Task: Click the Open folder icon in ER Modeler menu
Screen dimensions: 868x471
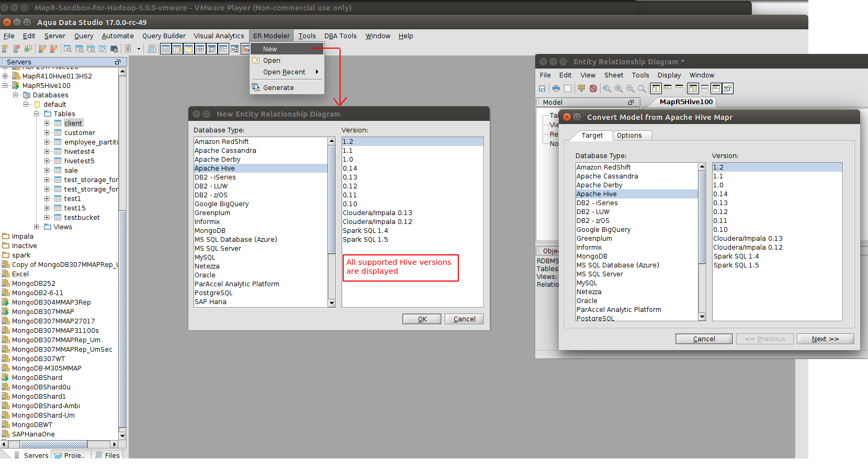Action: [x=256, y=60]
